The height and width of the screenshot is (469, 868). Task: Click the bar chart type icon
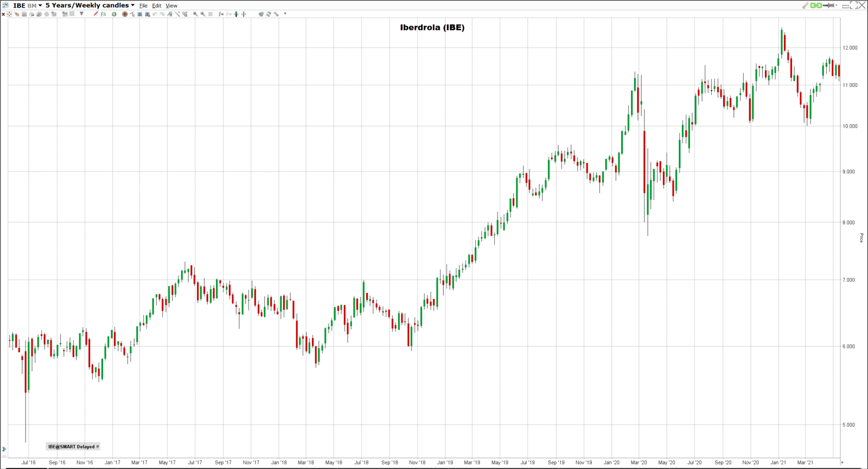[x=103, y=14]
